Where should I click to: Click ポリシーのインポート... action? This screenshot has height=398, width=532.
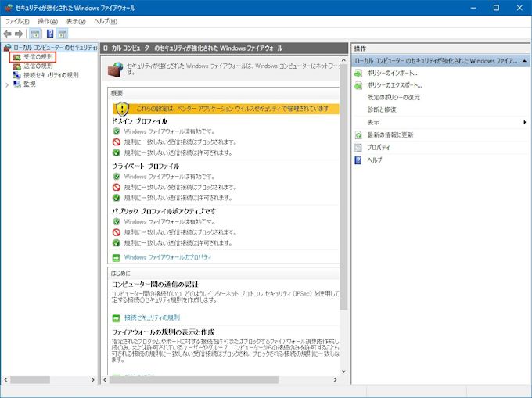[392, 74]
